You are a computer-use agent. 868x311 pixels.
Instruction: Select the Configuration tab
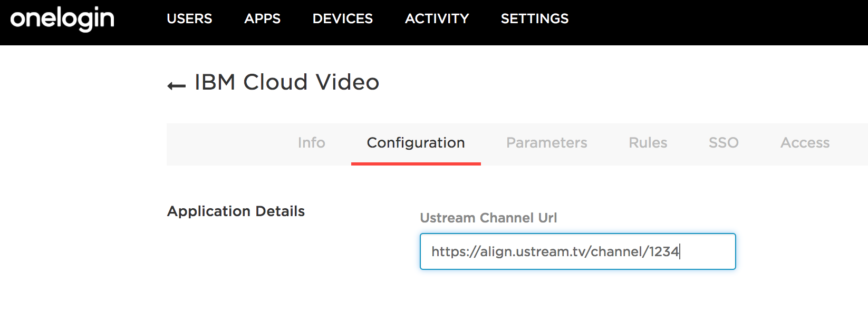click(416, 143)
